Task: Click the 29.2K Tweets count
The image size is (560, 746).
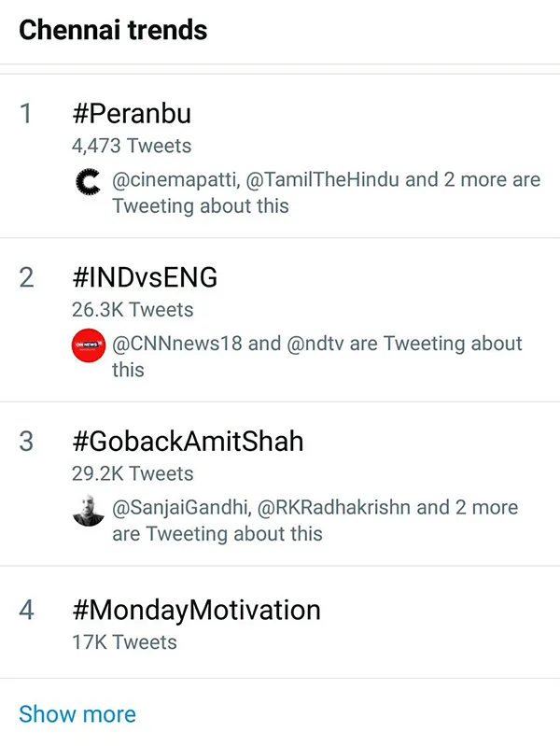Action: pos(133,474)
